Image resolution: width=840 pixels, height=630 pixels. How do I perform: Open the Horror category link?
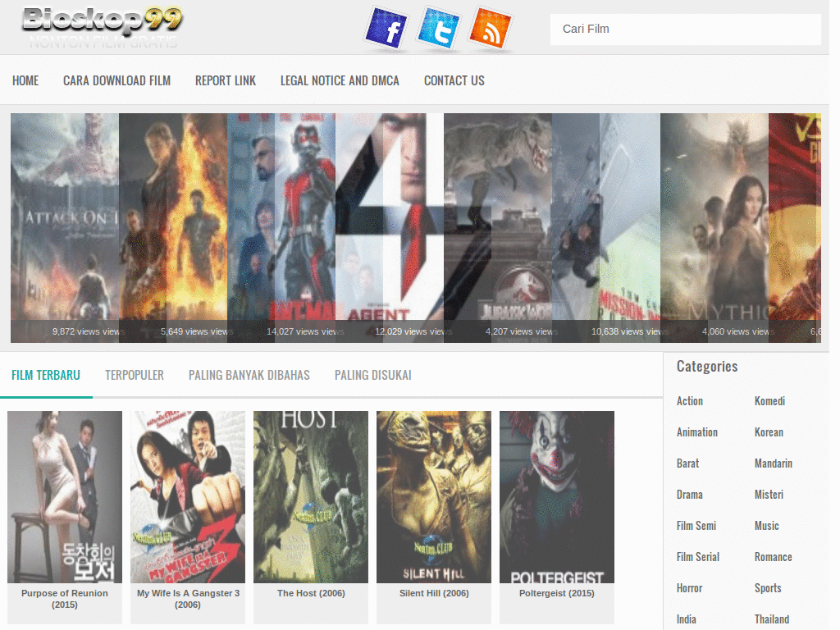point(689,587)
